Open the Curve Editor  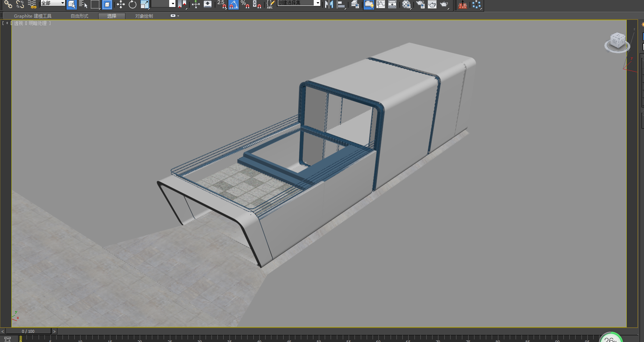[381, 4]
